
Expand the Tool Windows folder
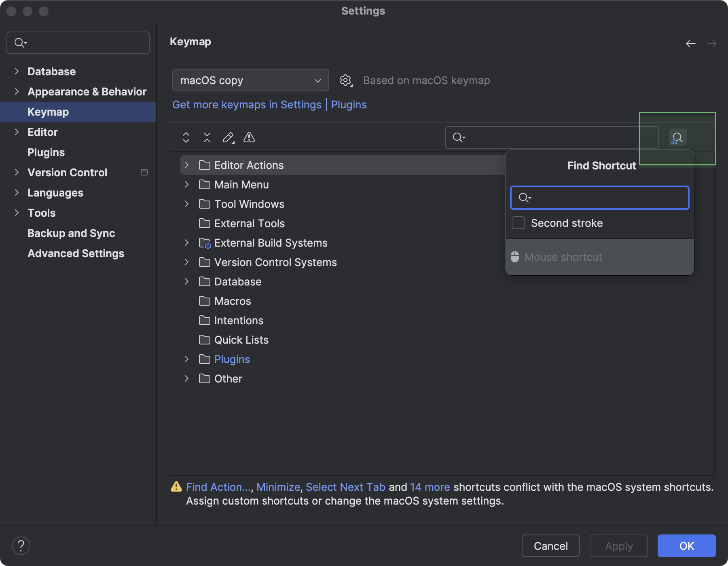coord(186,204)
